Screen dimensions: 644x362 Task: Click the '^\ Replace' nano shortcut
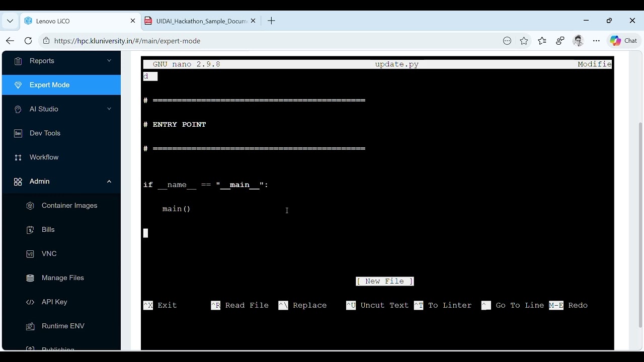pyautogui.click(x=302, y=305)
